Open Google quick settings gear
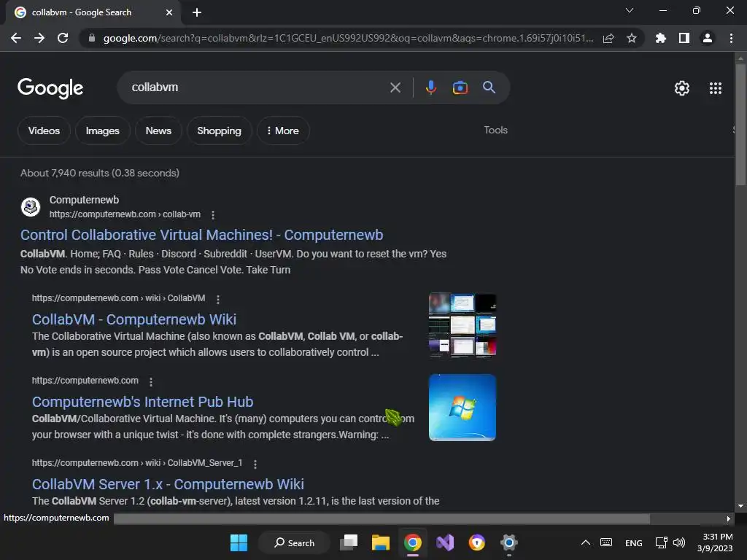This screenshot has width=747, height=560. [682, 88]
